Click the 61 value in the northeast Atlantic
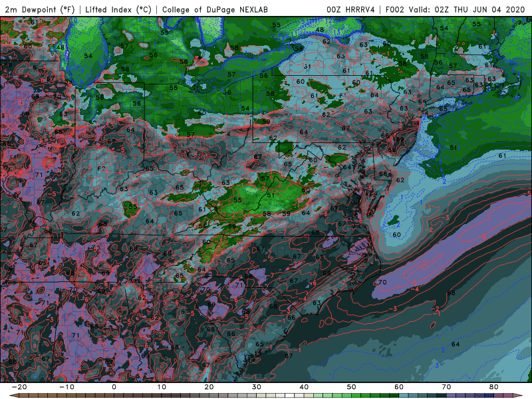 click(502, 156)
